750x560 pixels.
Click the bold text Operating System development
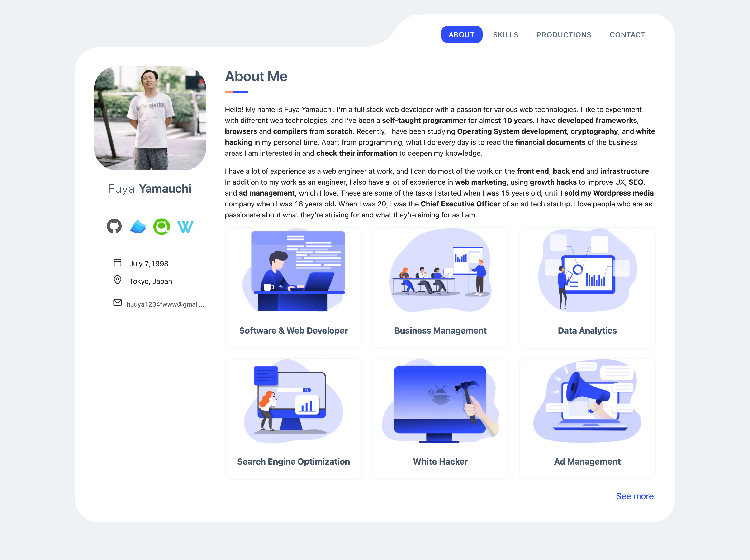click(512, 131)
